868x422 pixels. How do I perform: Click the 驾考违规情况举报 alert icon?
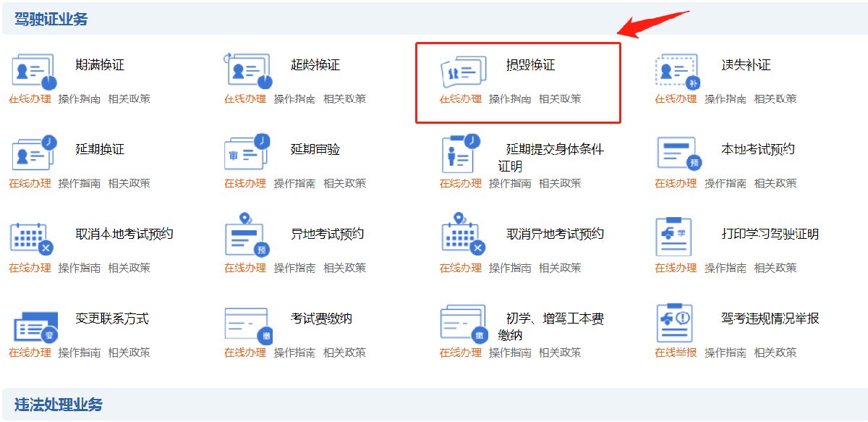(x=673, y=322)
